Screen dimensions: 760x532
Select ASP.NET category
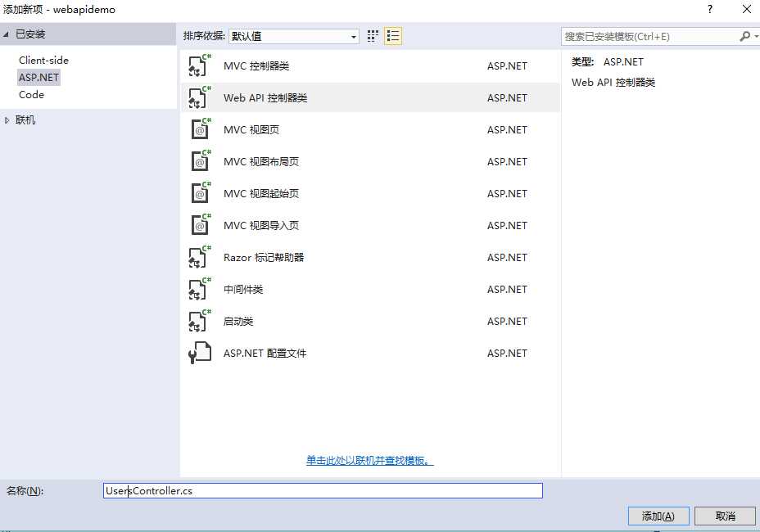pos(38,78)
